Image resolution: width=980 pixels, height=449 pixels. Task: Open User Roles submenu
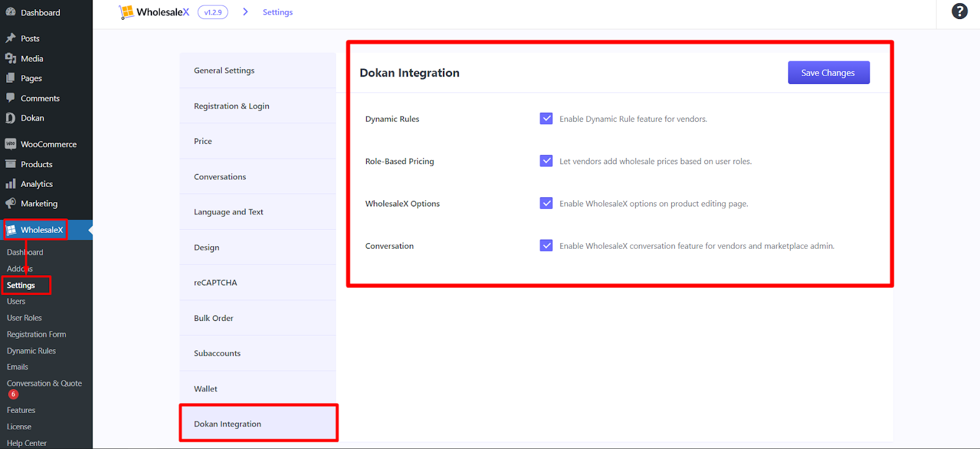click(x=24, y=318)
